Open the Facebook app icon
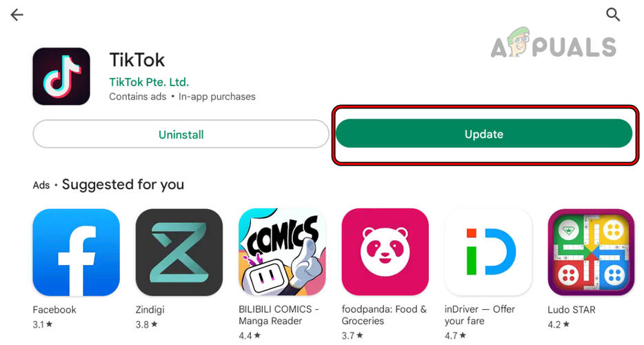The image size is (644, 345). click(76, 252)
